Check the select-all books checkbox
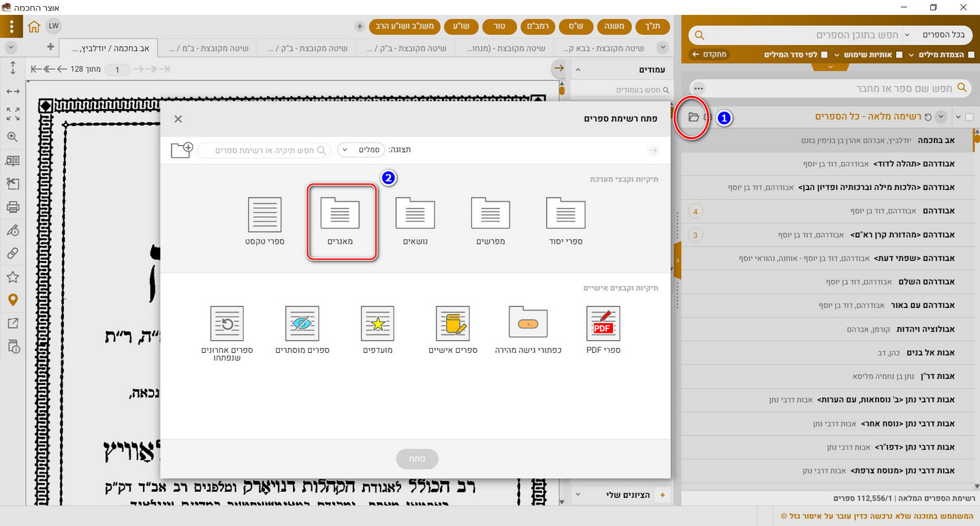The width and height of the screenshot is (980, 526). (x=970, y=117)
